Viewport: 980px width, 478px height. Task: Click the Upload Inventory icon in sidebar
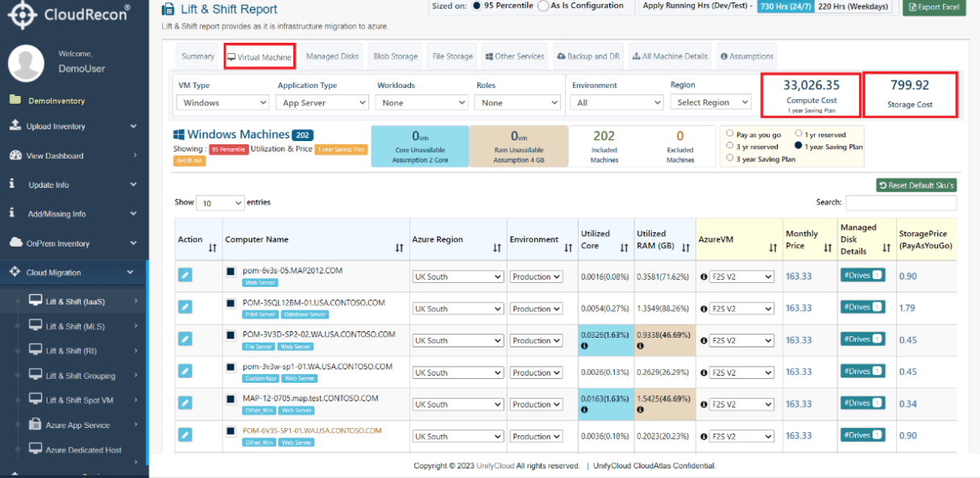15,126
